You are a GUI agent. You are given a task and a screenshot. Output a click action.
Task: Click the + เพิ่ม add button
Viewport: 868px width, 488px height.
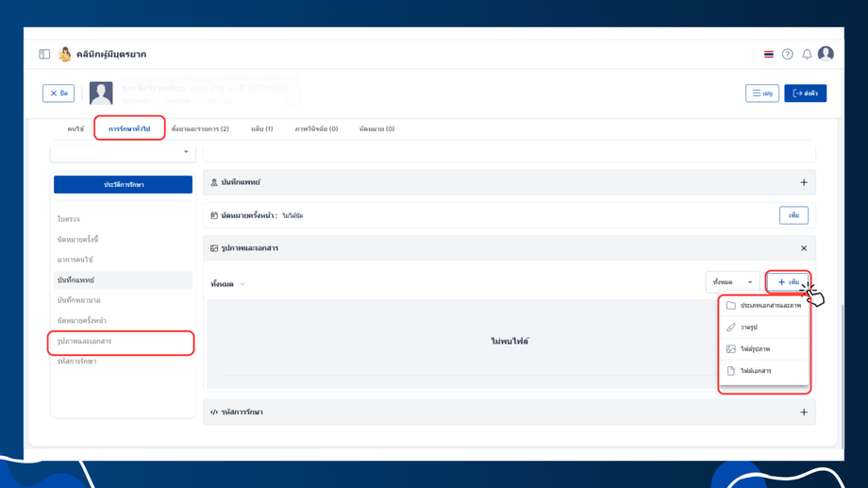pyautogui.click(x=789, y=282)
